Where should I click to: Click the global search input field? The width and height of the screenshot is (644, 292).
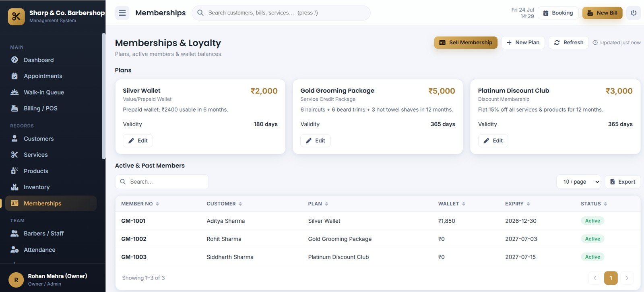281,13
